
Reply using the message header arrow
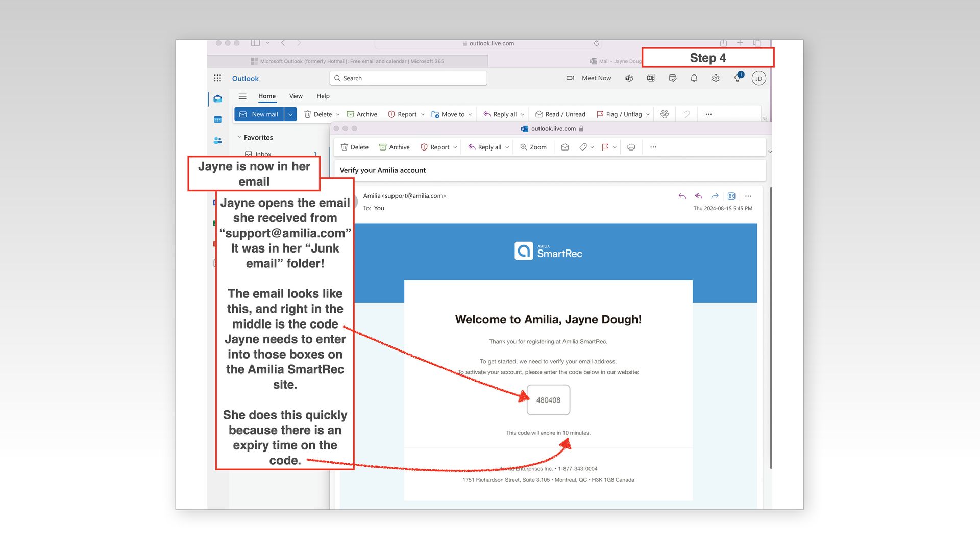click(x=682, y=196)
